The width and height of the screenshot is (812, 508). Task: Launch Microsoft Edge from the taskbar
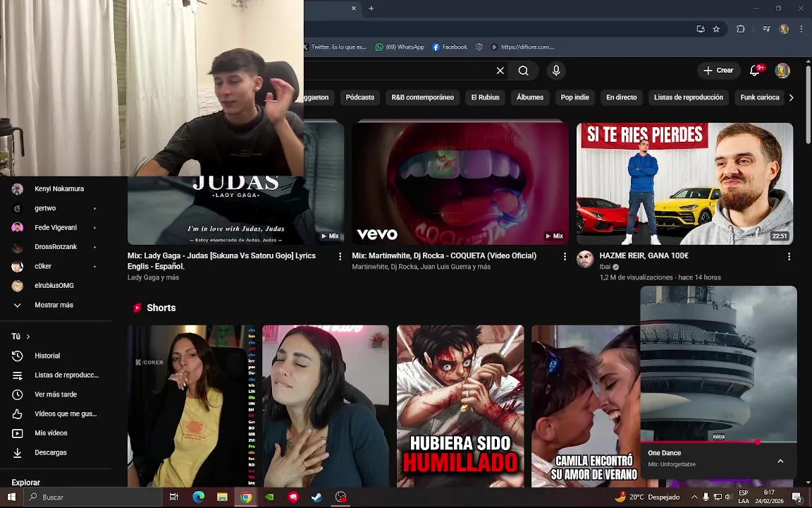coord(198,497)
